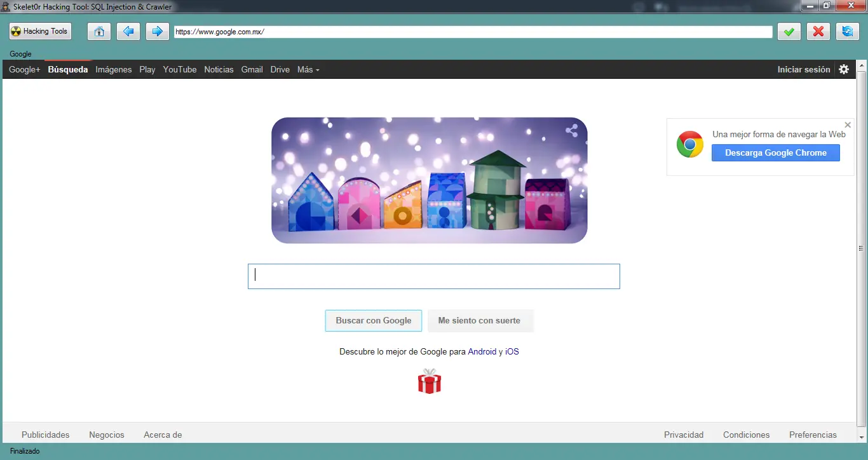This screenshot has height=460, width=868.
Task: Click the Chrome logo icon
Action: (x=689, y=145)
